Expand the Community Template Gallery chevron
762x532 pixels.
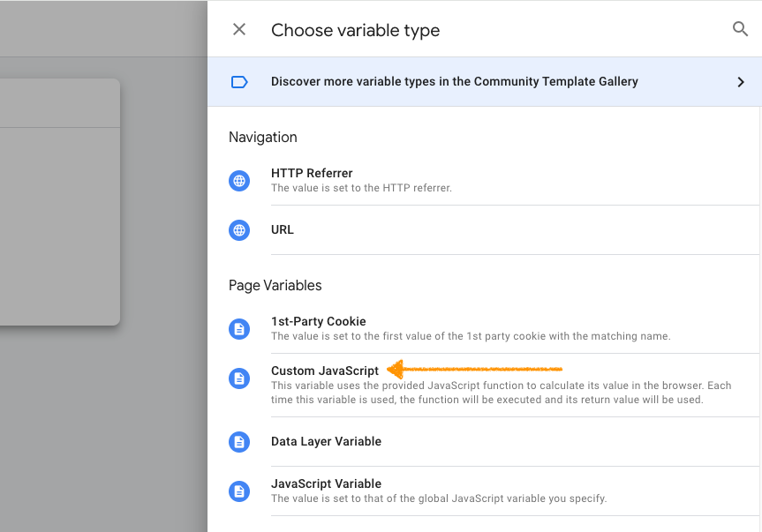click(x=740, y=82)
